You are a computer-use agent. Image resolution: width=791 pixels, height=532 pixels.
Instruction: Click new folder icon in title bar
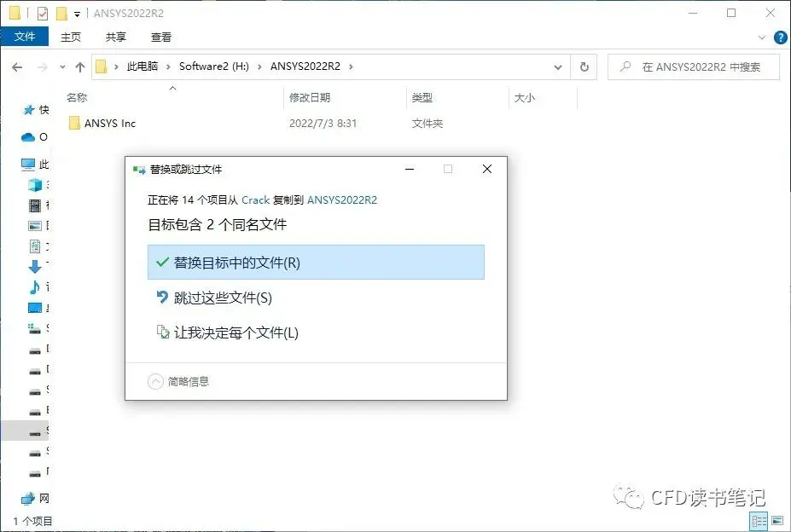pyautogui.click(x=61, y=14)
